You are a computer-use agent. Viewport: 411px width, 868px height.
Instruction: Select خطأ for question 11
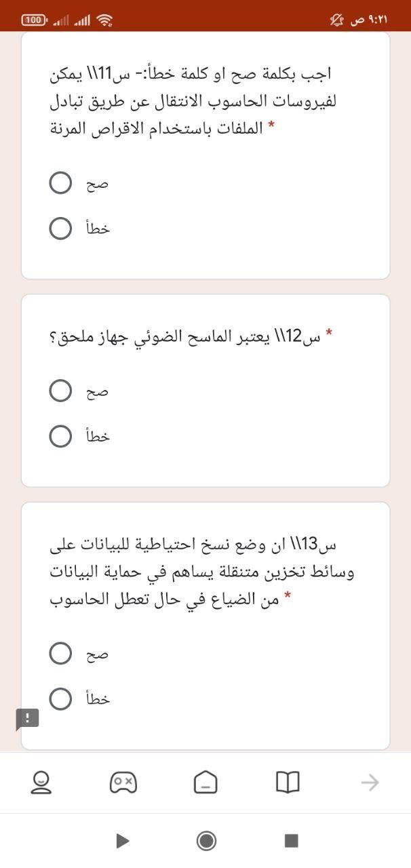click(x=60, y=228)
